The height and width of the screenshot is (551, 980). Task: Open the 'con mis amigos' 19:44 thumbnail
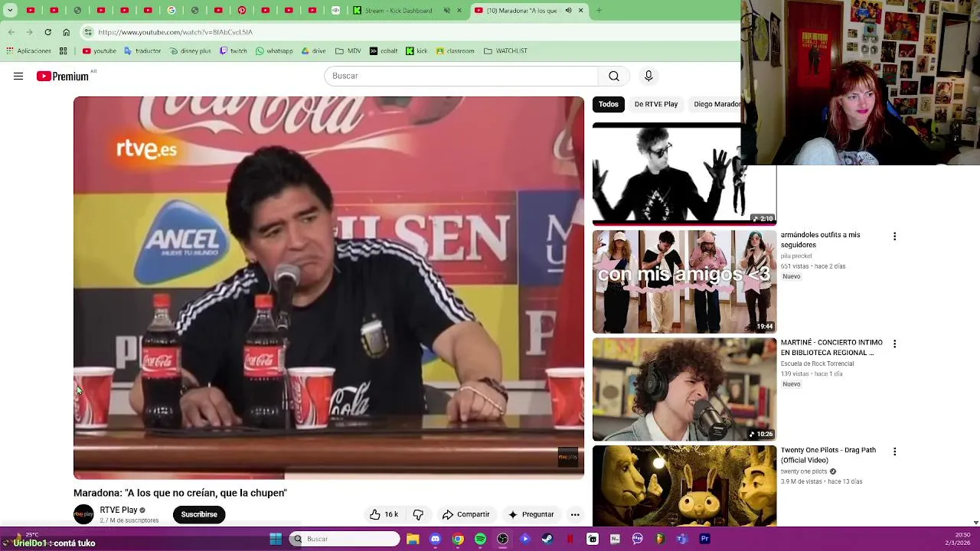click(684, 282)
